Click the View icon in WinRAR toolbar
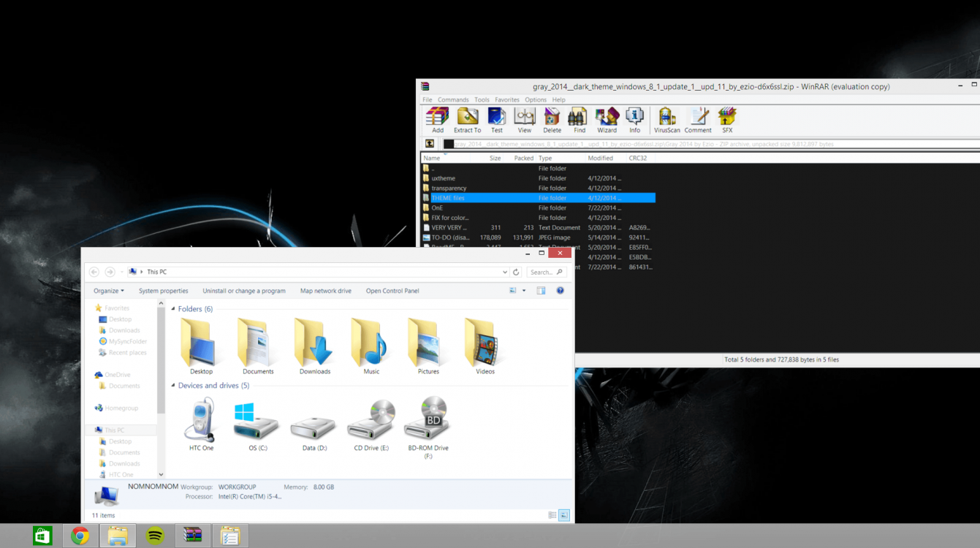This screenshot has width=980, height=548. pos(525,120)
